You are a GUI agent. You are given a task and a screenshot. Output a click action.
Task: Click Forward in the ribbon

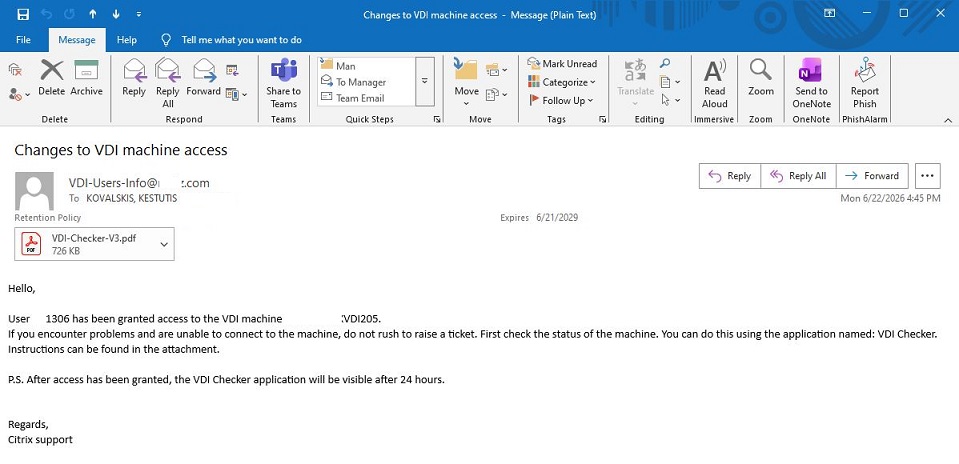[x=204, y=78]
